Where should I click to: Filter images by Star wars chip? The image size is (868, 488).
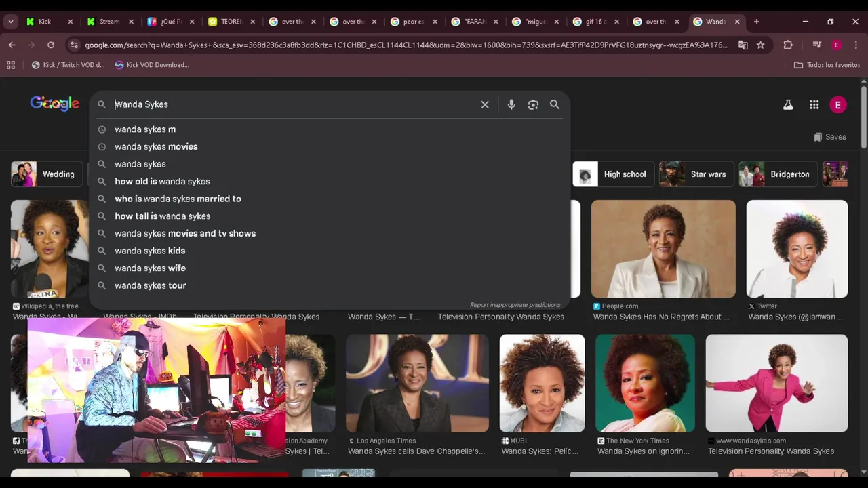click(696, 174)
